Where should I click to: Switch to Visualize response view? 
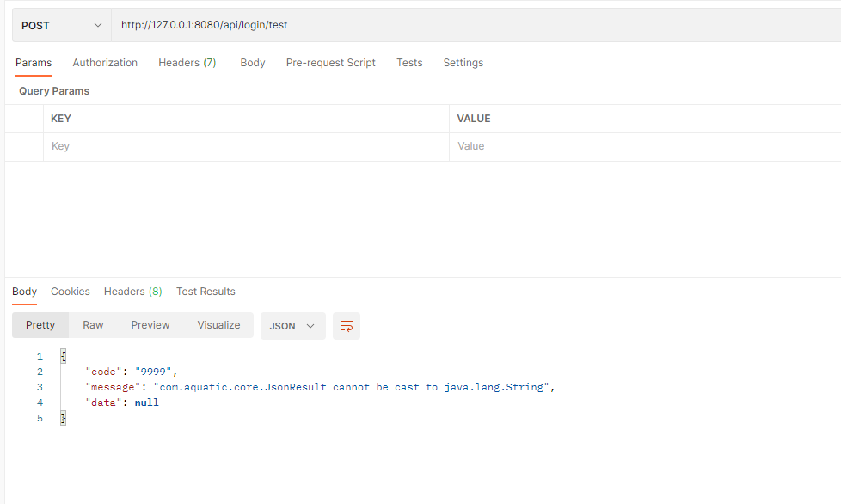(218, 325)
